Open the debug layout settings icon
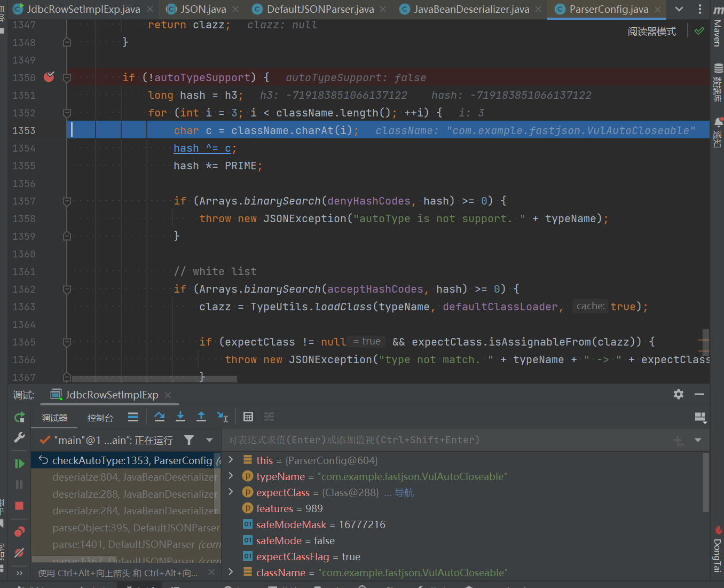Viewport: 724px width, 588px height. (700, 417)
